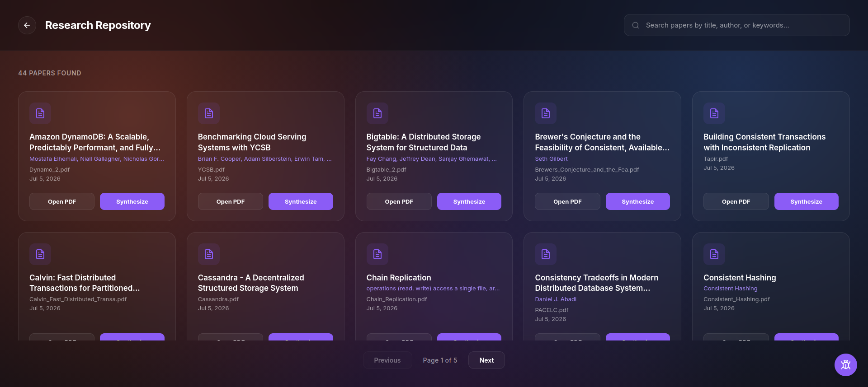
Task: Click filename 'Consistent_Hashing.pdf'
Action: pos(736,299)
